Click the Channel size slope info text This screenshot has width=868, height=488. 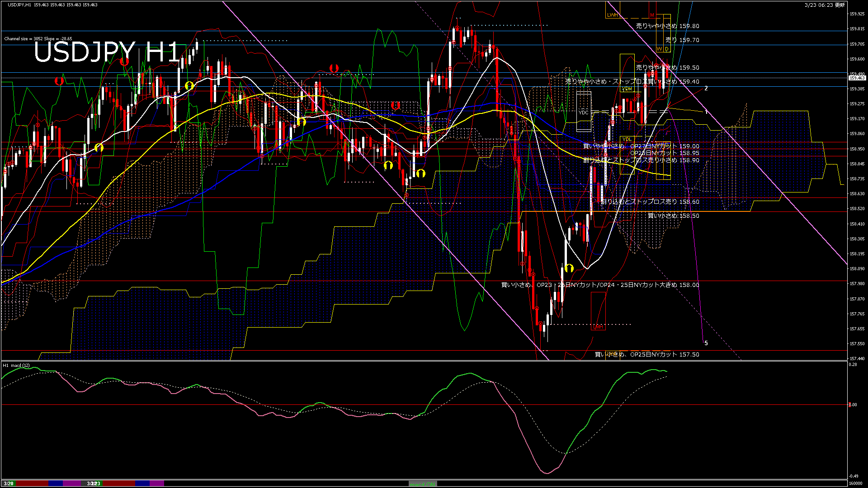[38, 39]
